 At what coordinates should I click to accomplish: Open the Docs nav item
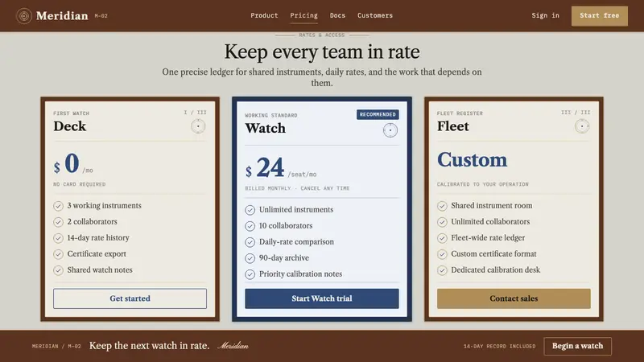click(x=337, y=15)
